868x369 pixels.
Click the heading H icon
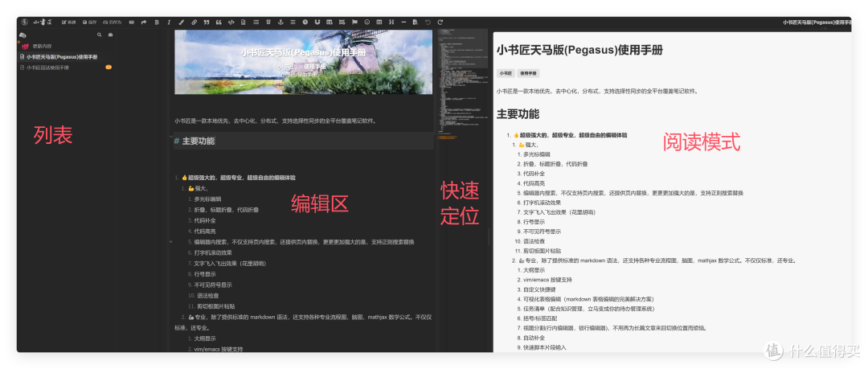click(x=391, y=23)
